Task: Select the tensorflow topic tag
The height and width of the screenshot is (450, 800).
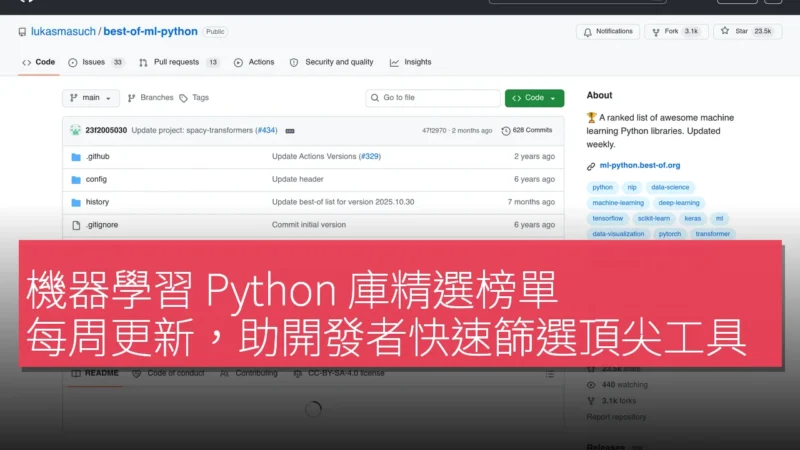Action: [x=607, y=219]
